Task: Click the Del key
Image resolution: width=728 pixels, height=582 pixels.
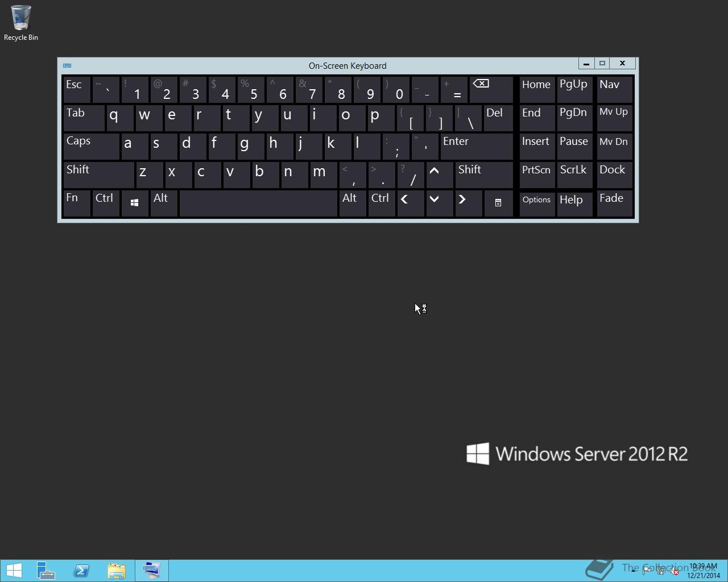Action: click(498, 118)
